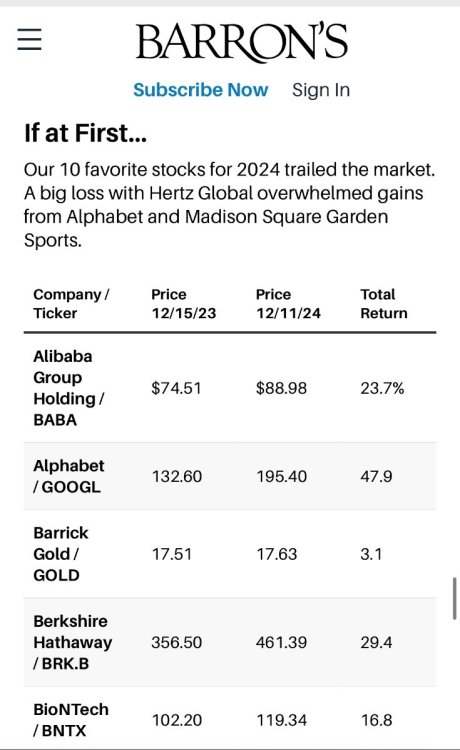Click the Barron's logo
Image resolution: width=460 pixels, height=750 pixels.
[241, 42]
